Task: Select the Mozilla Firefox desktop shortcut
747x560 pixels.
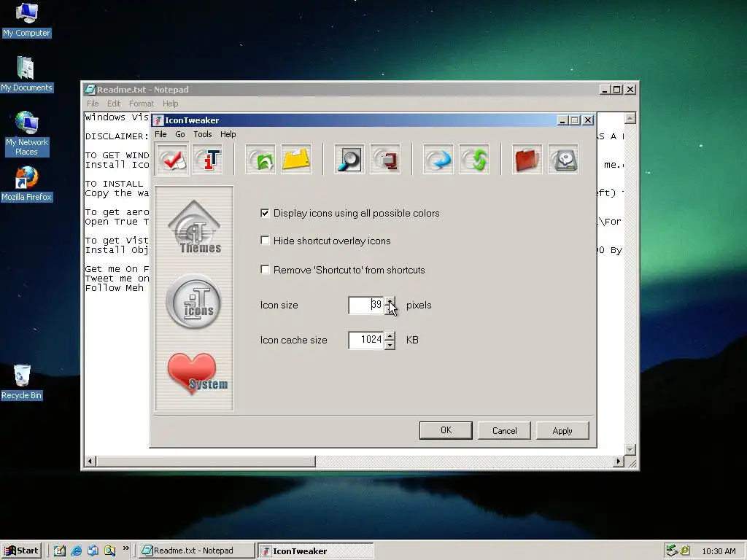Action: click(x=26, y=184)
